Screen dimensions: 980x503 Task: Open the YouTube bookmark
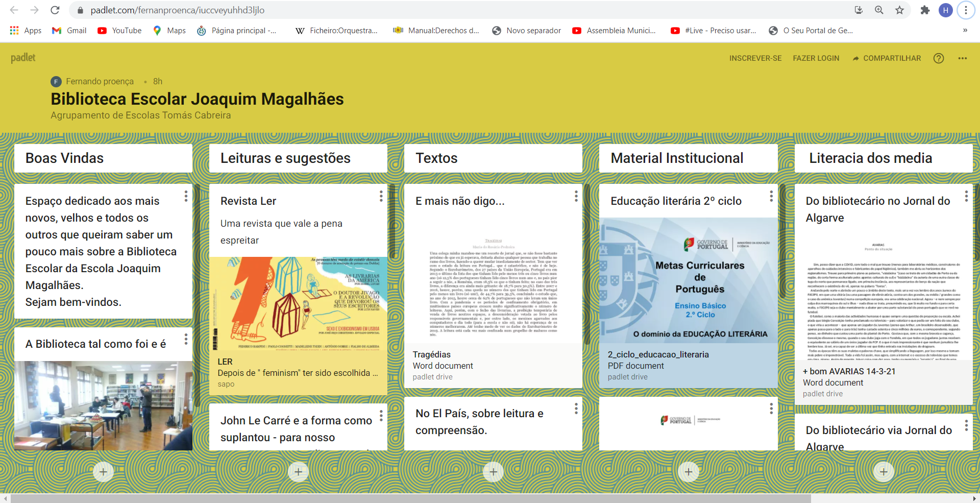tap(120, 31)
